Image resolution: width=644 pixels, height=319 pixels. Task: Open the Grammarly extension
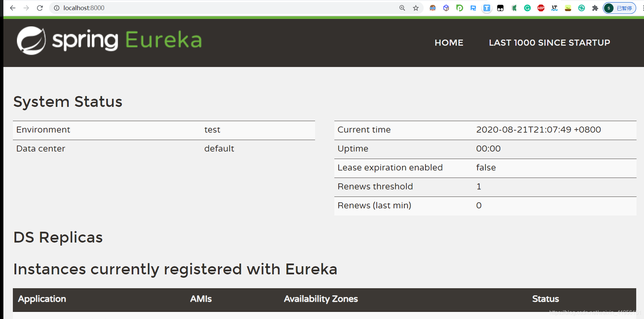click(527, 8)
